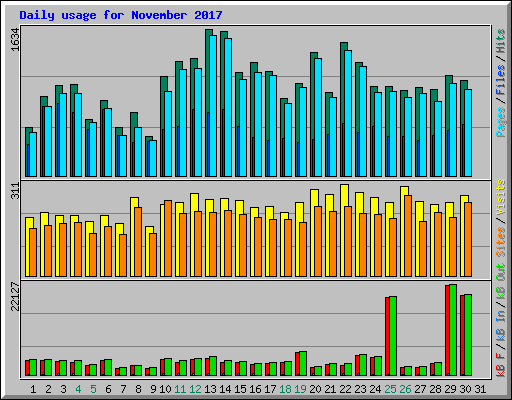Click weekend day 18 label
The image size is (512, 400).
(285, 389)
